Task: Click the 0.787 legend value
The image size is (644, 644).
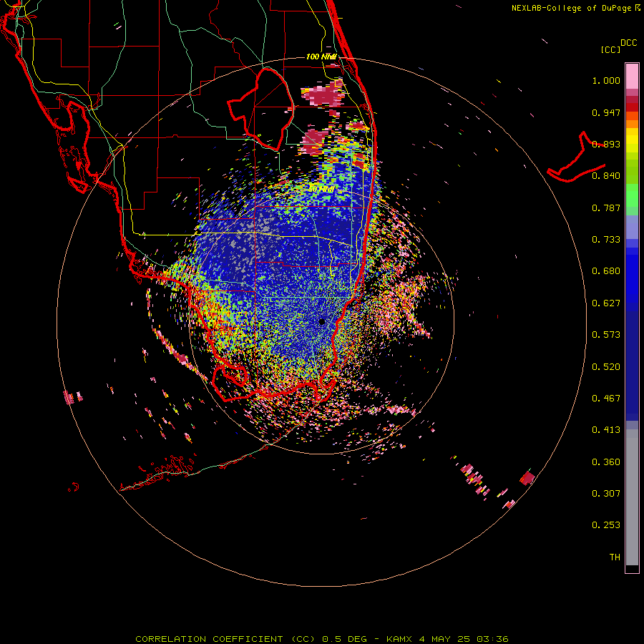Action: 606,208
